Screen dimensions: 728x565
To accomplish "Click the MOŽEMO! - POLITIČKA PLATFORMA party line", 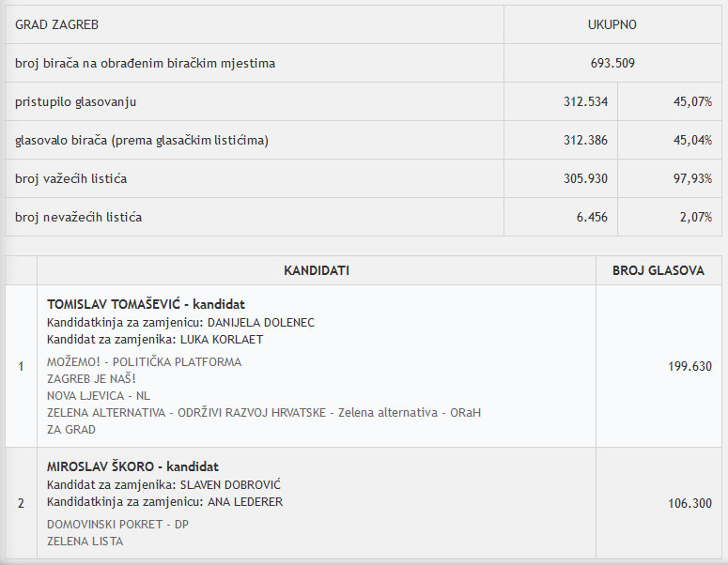I will coord(144,362).
